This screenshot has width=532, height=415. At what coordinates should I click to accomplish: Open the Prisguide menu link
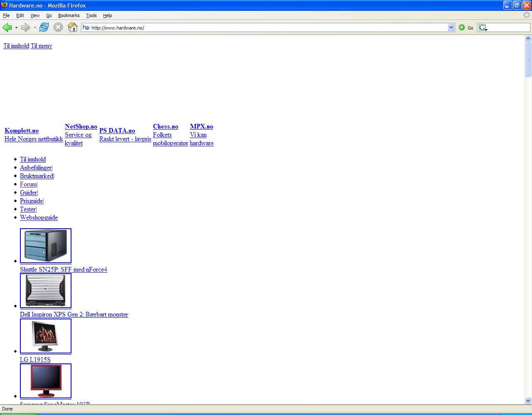point(32,201)
